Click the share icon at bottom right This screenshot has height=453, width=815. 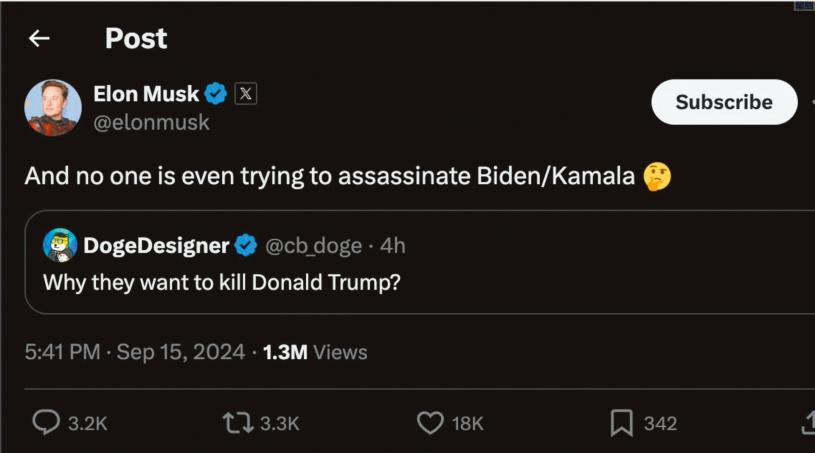(x=808, y=424)
